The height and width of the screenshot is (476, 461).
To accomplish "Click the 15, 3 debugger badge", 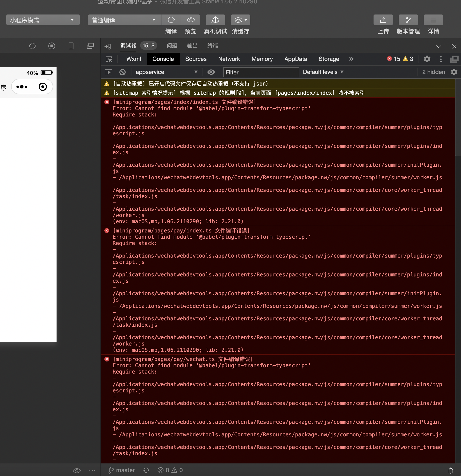I will (x=148, y=46).
